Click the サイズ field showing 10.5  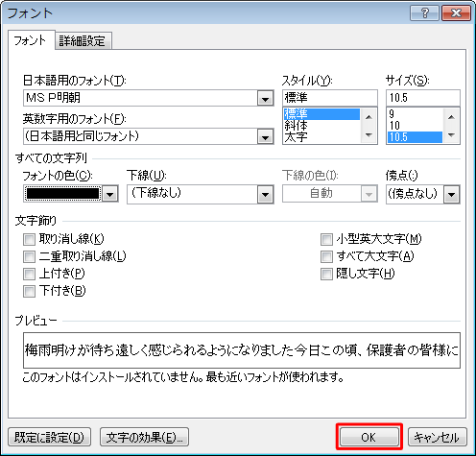pyautogui.click(x=423, y=98)
